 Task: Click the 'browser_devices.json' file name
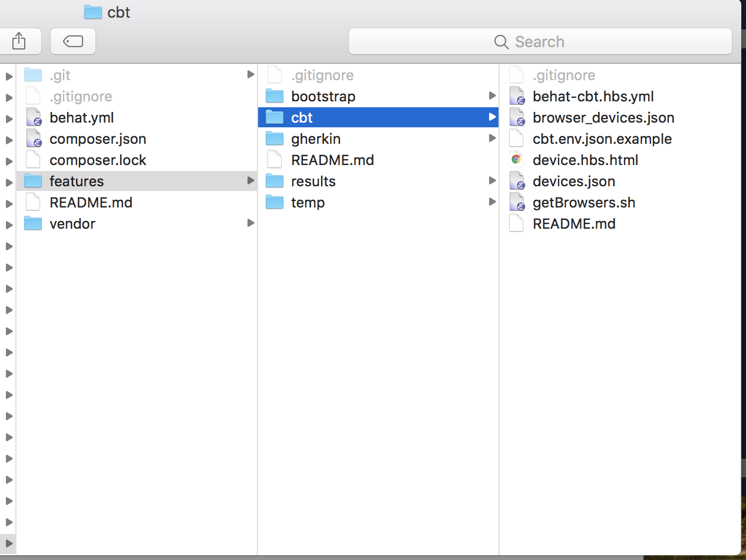click(x=603, y=118)
